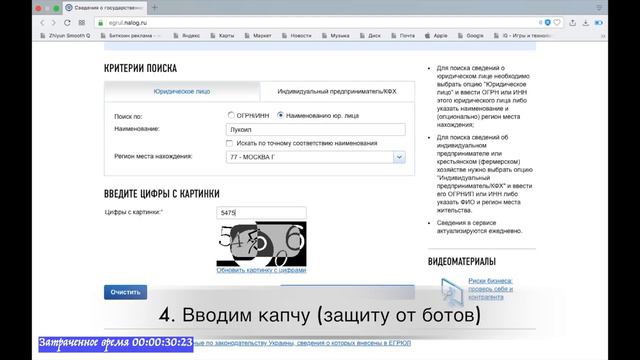Reload the page with the refresh icon
This screenshot has height=360, width=640.
[67, 23]
